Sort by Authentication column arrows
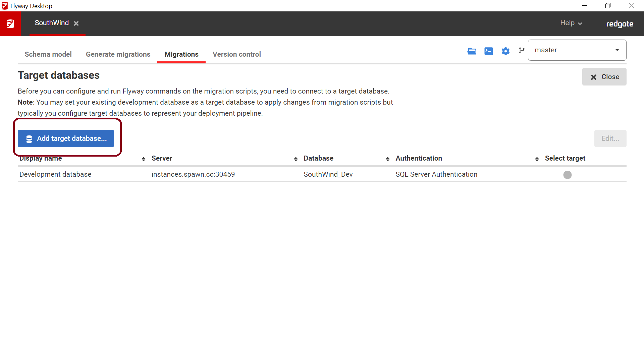644x342 pixels. pos(537,159)
